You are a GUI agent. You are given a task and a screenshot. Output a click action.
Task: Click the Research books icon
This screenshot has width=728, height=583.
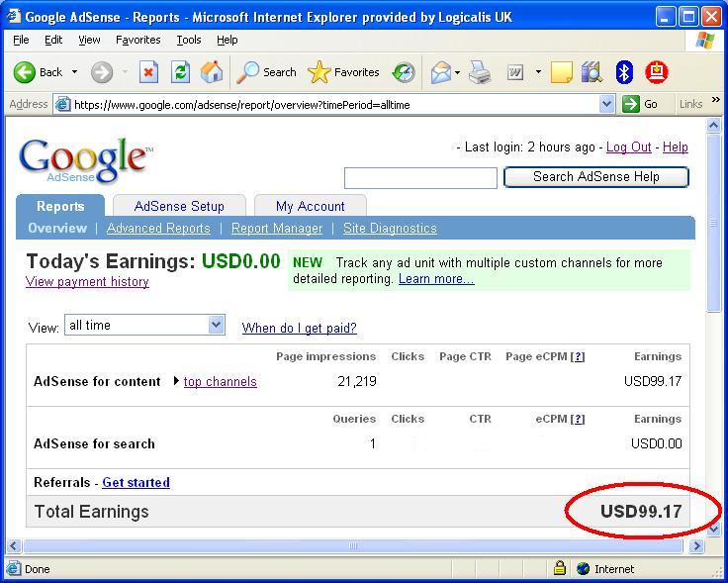coord(591,72)
